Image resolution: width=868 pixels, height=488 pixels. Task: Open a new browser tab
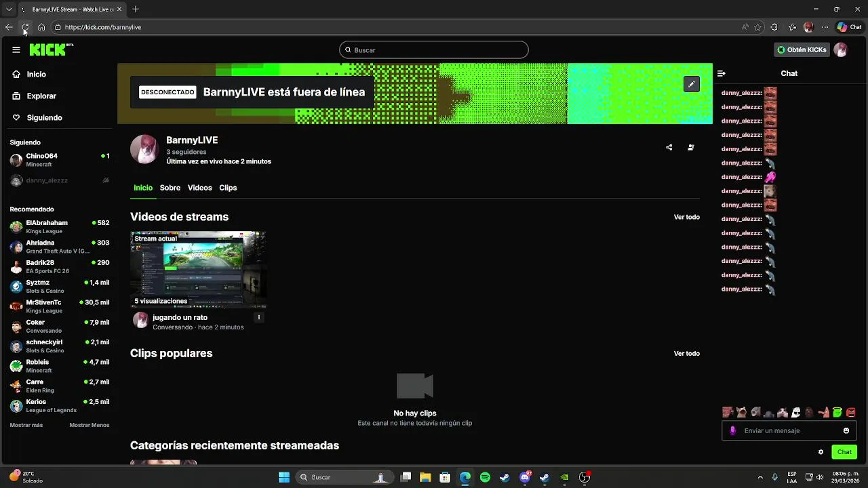point(136,9)
